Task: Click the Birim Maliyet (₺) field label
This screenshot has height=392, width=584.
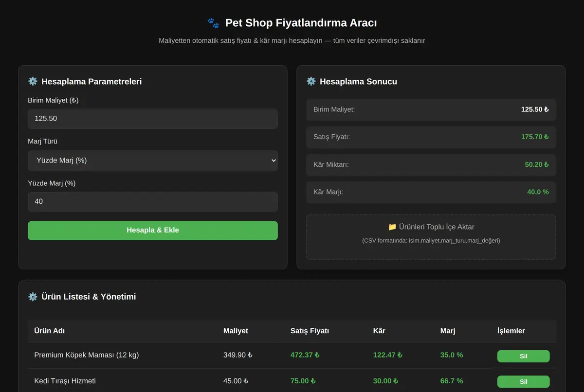Action: [53, 100]
